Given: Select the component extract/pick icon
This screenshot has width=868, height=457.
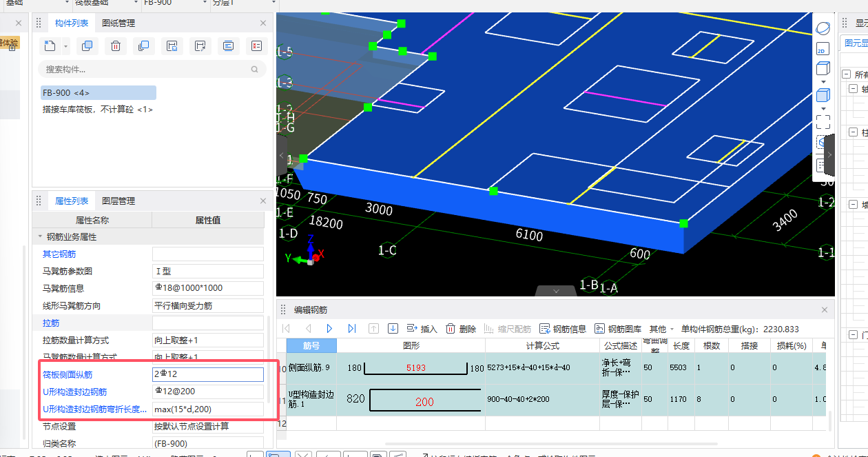Looking at the screenshot, I should [x=200, y=46].
